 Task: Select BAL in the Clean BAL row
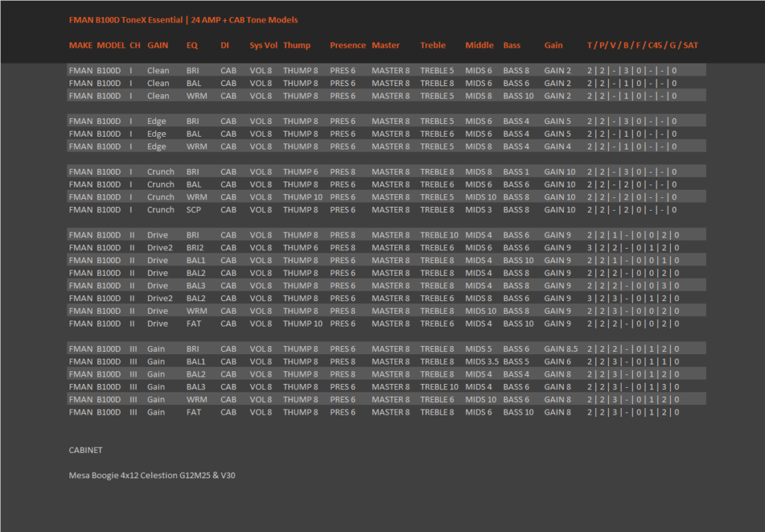(x=193, y=84)
